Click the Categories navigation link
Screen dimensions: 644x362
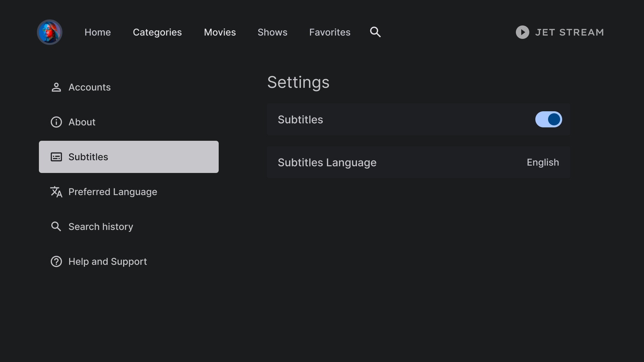pos(157,32)
